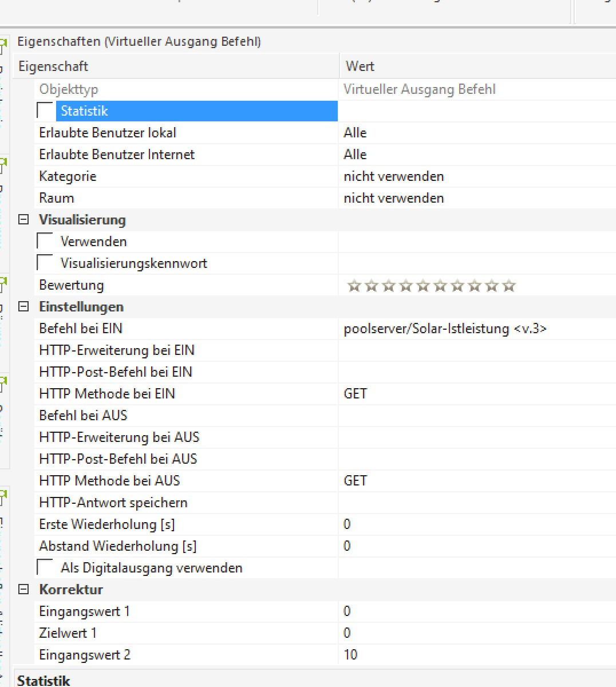
Task: Click the third star in Bewertung
Action: [x=389, y=286]
